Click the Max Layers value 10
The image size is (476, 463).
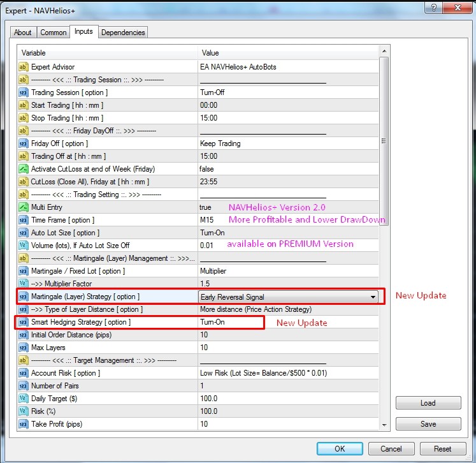[204, 348]
